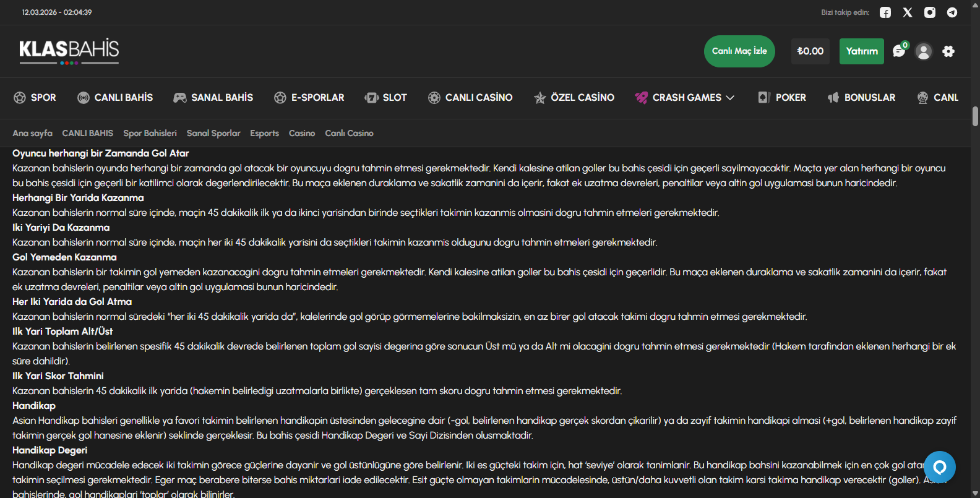This screenshot has height=498, width=980.
Task: Click the 'Her Iki Yarida da Gol Atma' heading
Action: point(72,302)
